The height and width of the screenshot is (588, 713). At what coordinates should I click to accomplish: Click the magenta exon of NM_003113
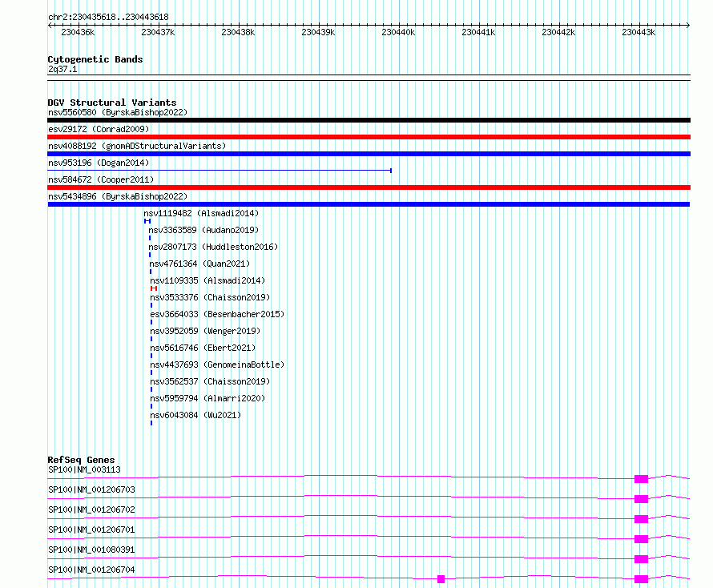[641, 479]
